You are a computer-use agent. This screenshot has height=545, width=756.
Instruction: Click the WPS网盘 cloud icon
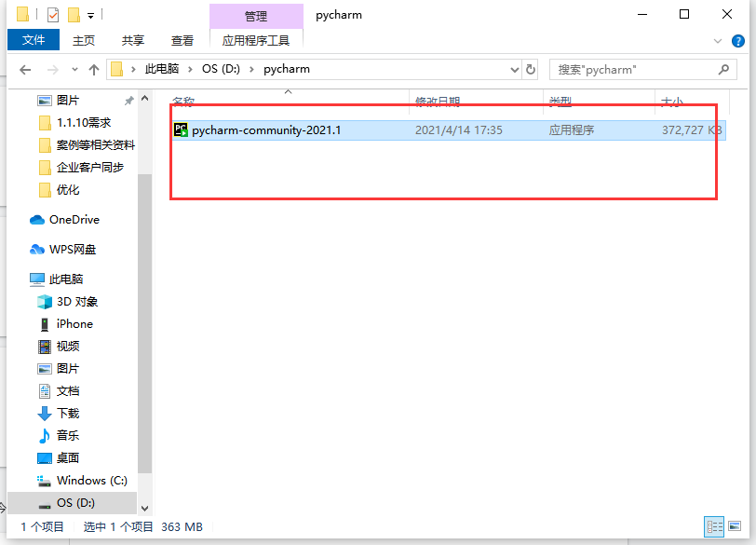(37, 250)
